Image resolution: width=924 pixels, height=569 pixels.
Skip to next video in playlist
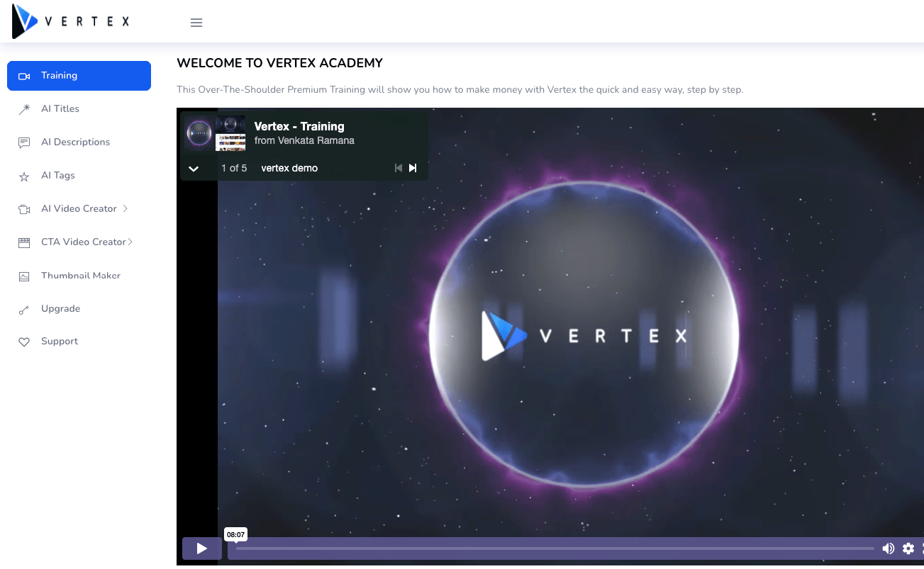(413, 168)
